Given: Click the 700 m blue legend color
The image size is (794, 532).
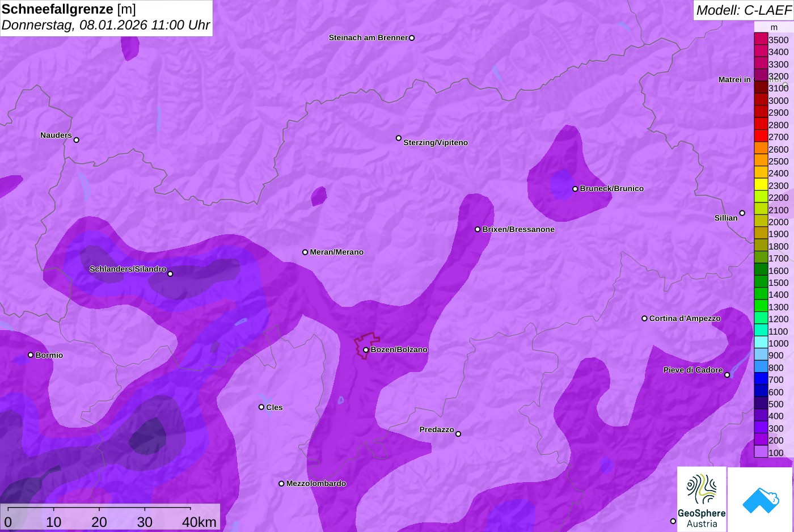Looking at the screenshot, I should click(x=761, y=379).
